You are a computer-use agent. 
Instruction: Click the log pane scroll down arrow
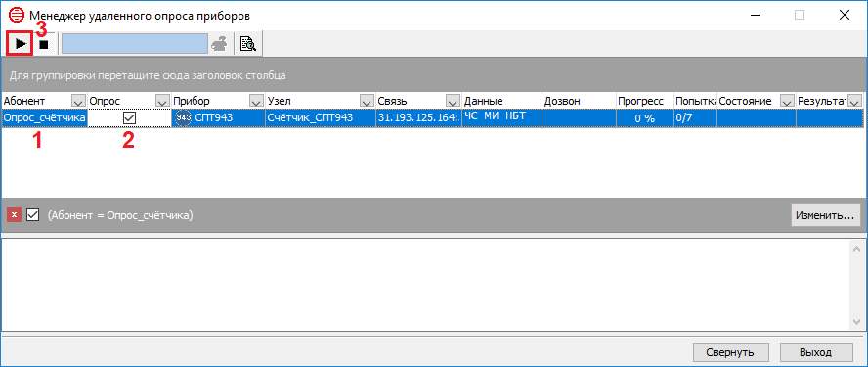coord(856,322)
